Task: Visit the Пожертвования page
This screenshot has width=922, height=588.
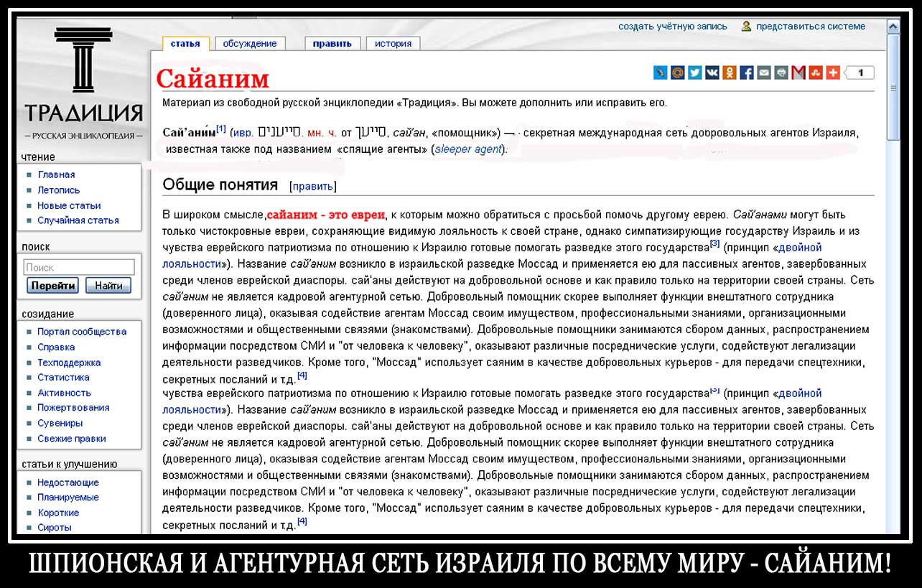Action: point(74,408)
